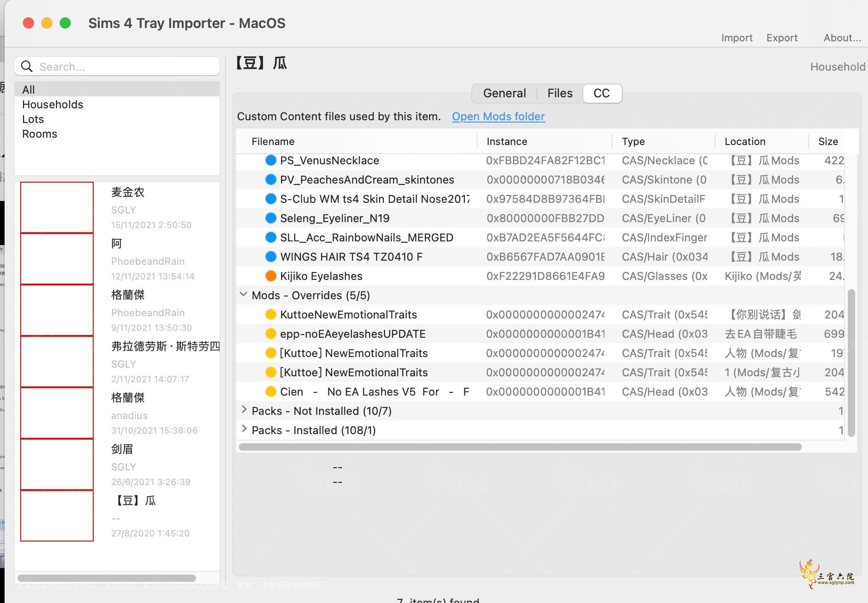
Task: Open the About... menu item
Action: coord(842,38)
